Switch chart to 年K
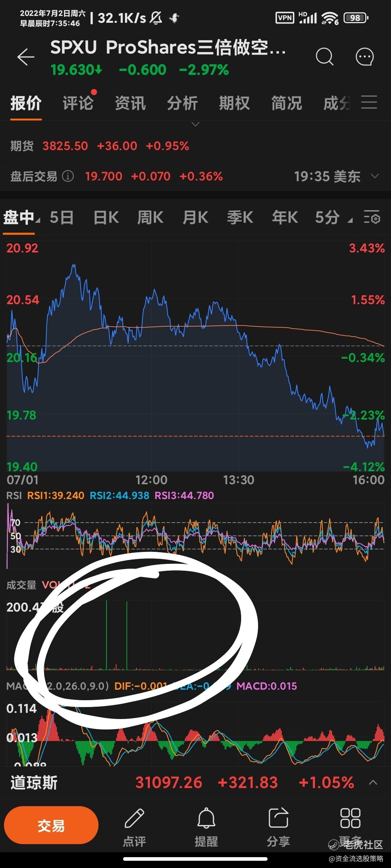The height and width of the screenshot is (868, 391). tap(285, 217)
